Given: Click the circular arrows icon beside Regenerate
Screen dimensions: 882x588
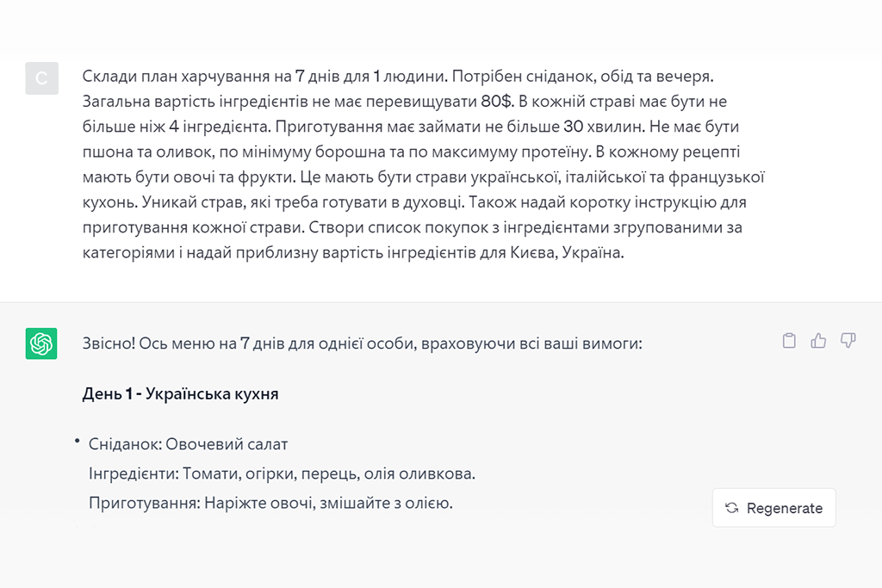Looking at the screenshot, I should tap(732, 508).
